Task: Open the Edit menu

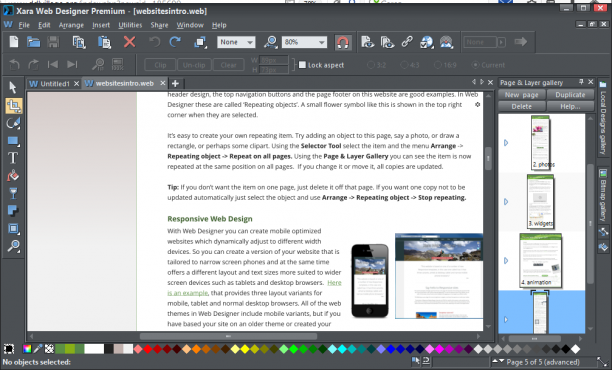Action: tap(44, 25)
